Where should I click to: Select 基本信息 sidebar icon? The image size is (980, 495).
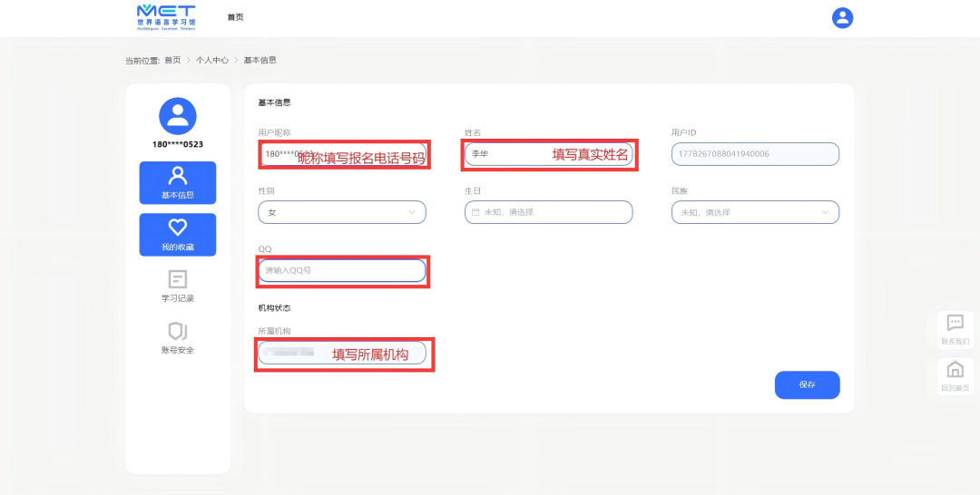tap(178, 176)
